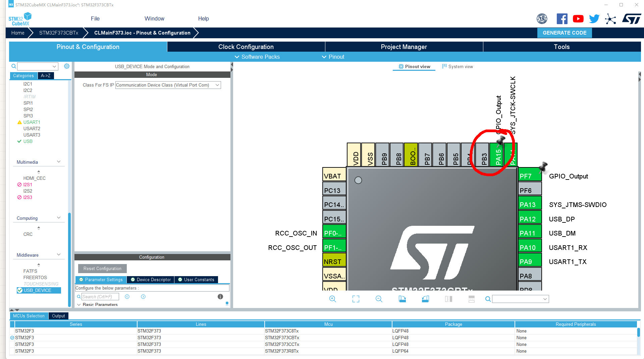The height and width of the screenshot is (359, 644).
Task: Open the ST YouTube icon
Action: [x=578, y=19]
